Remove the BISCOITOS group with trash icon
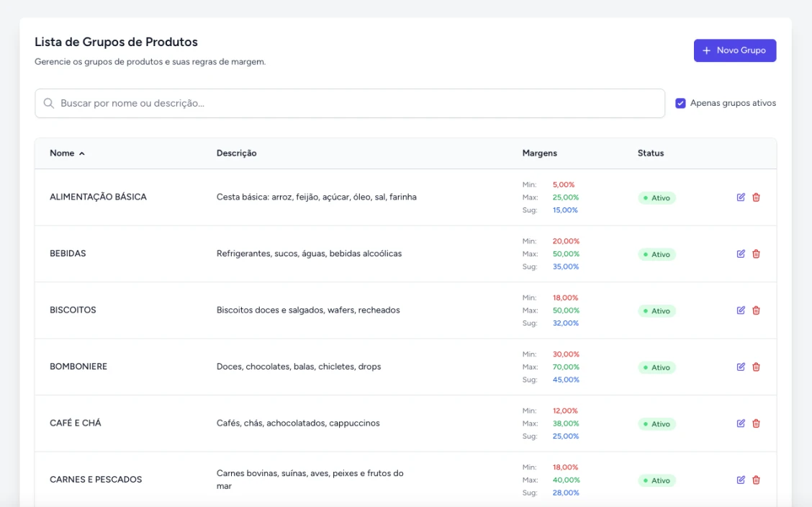This screenshot has width=812, height=507. tap(756, 310)
